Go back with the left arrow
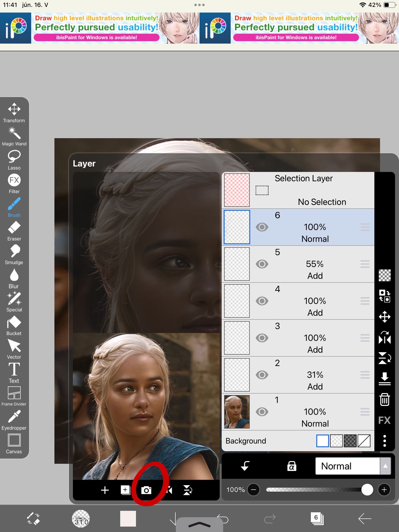Screen dimensions: 399x532 coord(365,519)
